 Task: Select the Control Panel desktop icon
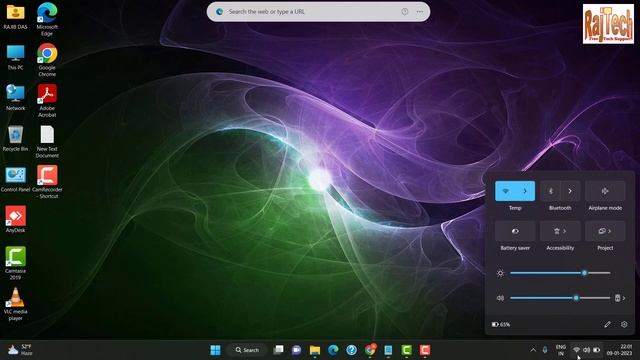click(16, 179)
